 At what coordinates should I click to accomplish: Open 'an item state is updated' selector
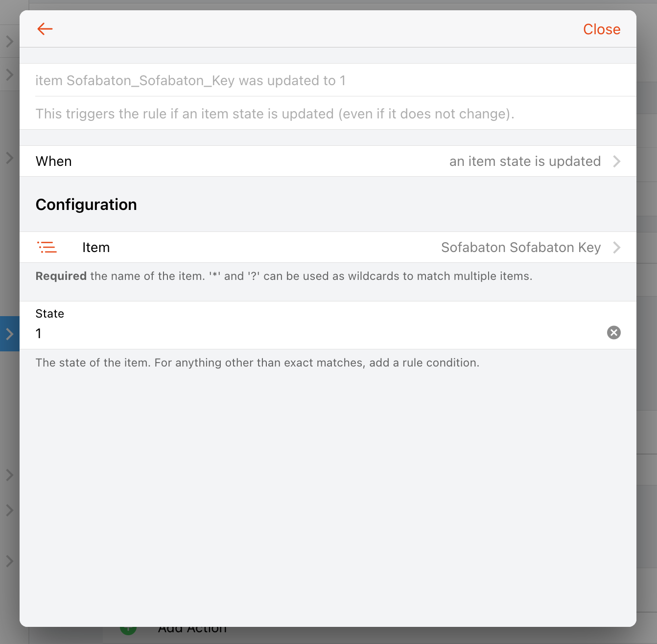coord(525,161)
